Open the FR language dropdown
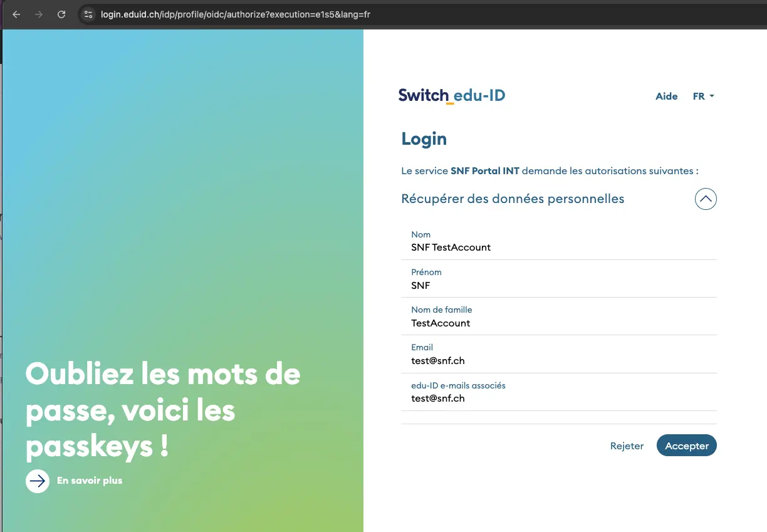The width and height of the screenshot is (767, 532). coord(703,96)
